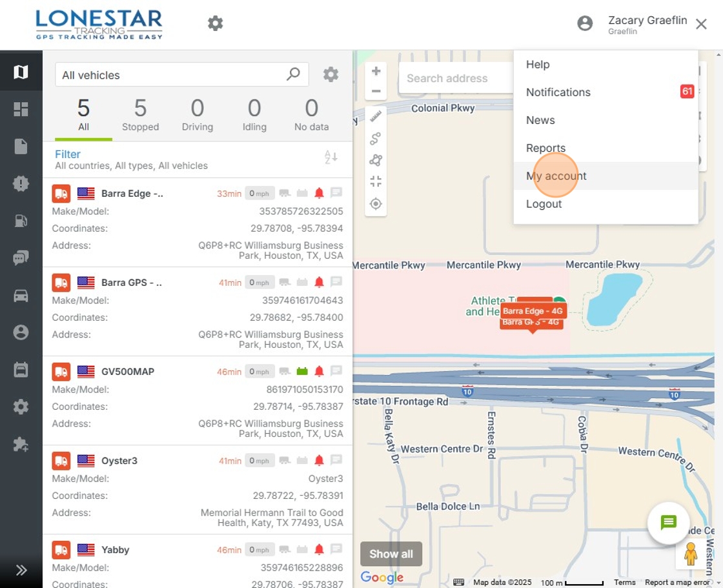Open the fuel pump icon in sidebar
The height and width of the screenshot is (588, 723).
click(21, 221)
